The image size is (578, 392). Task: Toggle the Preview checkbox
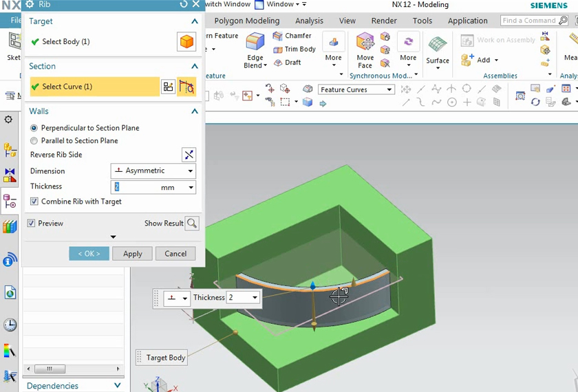pyautogui.click(x=31, y=224)
